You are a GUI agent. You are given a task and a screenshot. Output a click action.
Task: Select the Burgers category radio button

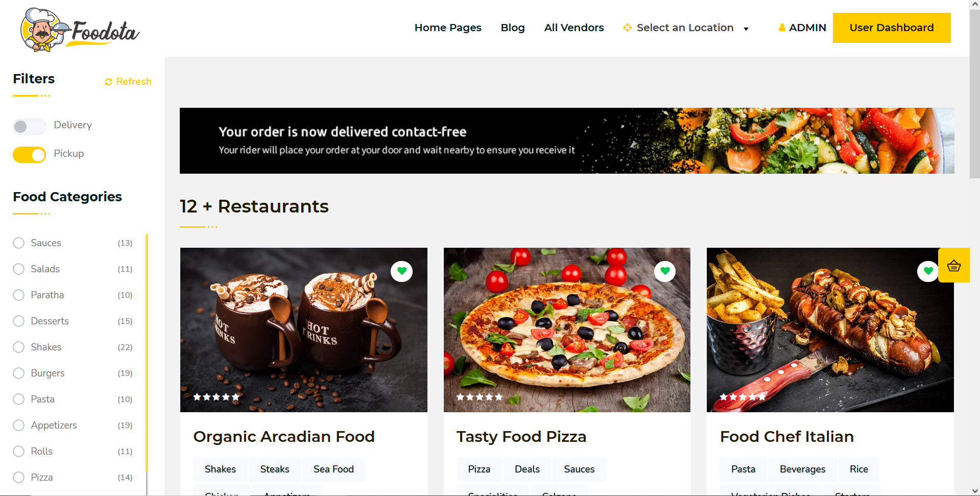point(19,373)
